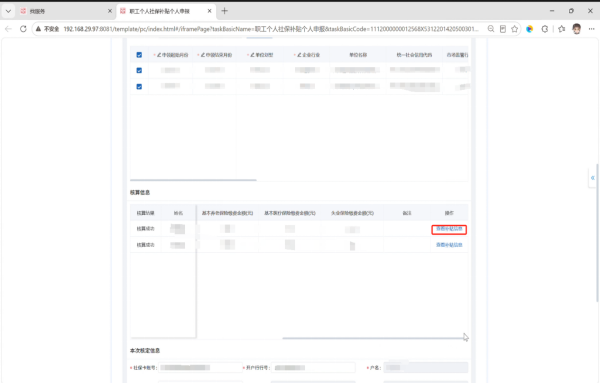Click the page vertical scrollbar
The height and width of the screenshot is (383, 600).
point(597,233)
